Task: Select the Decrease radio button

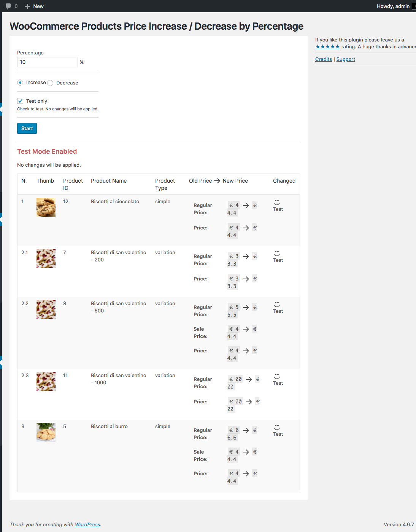Action: (x=50, y=83)
